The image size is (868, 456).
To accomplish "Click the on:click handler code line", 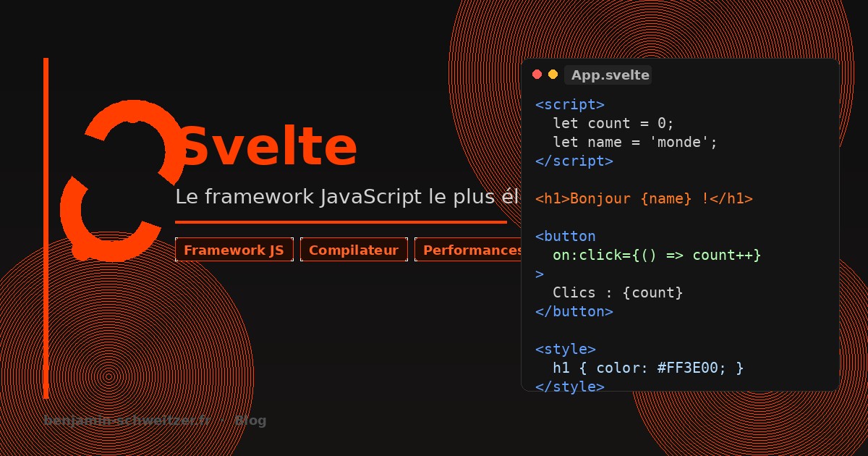I will point(657,255).
